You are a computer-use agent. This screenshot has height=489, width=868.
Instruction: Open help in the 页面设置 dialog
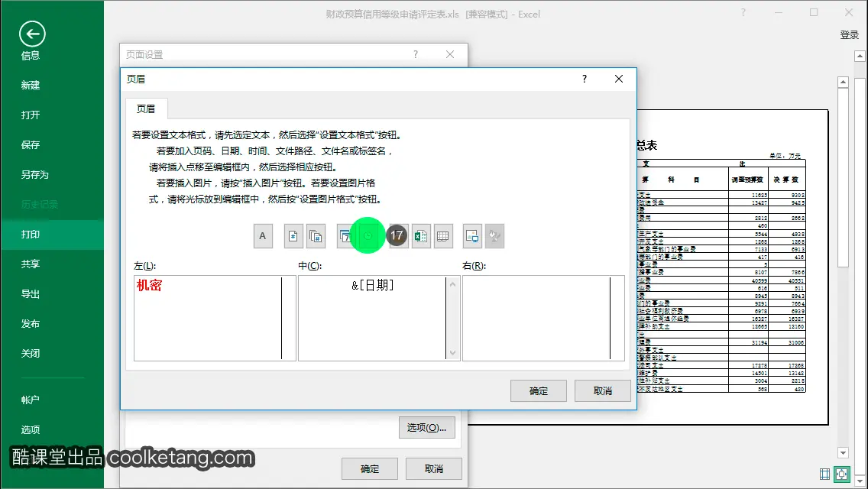tap(415, 54)
